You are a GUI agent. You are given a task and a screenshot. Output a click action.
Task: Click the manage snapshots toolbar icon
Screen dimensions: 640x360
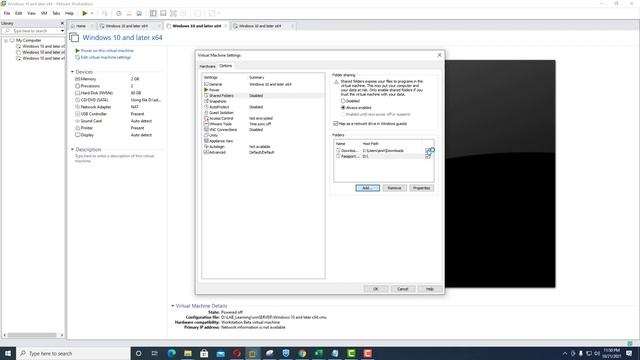139,13
